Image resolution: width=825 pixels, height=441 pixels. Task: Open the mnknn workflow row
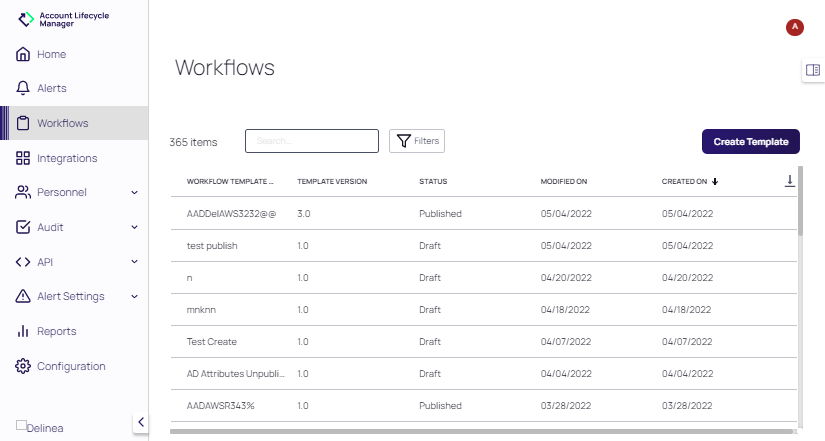tap(484, 310)
